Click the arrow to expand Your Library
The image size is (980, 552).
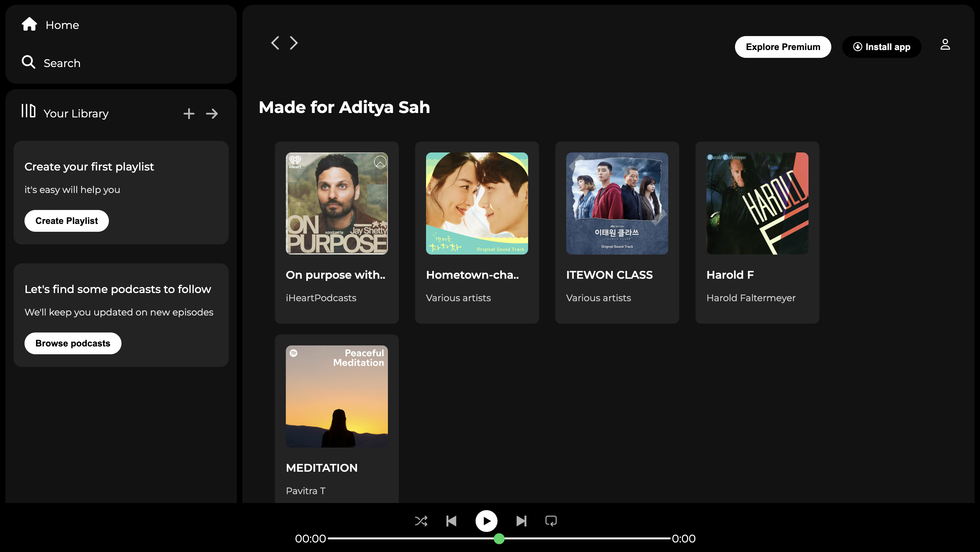(212, 113)
